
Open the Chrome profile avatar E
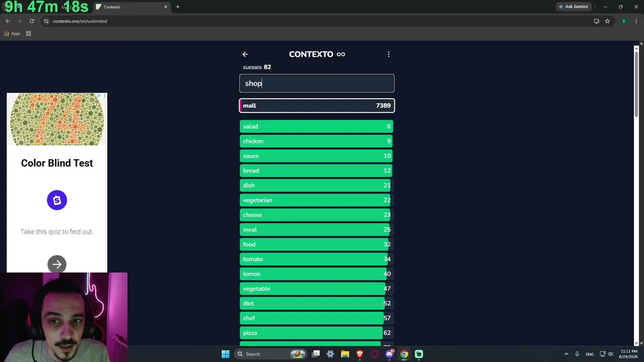[x=624, y=21]
